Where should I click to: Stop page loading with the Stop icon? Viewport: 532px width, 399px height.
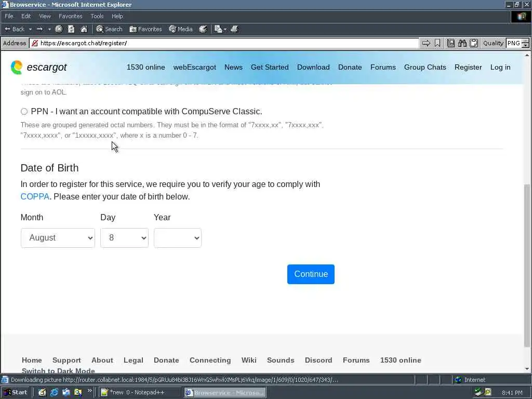point(59,29)
